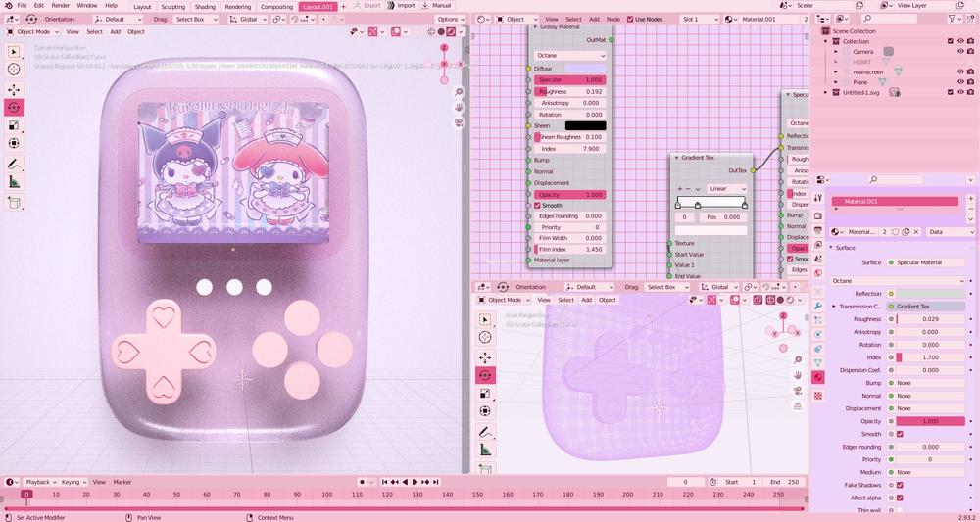The image size is (980, 522).
Task: Jump to the timeline start frame button
Action: pos(385,482)
